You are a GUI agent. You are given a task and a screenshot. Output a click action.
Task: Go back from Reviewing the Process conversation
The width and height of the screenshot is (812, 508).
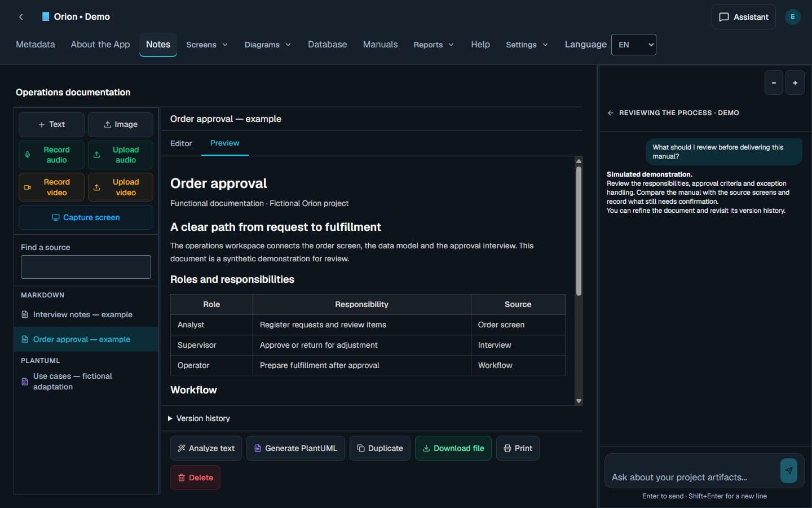coord(611,113)
